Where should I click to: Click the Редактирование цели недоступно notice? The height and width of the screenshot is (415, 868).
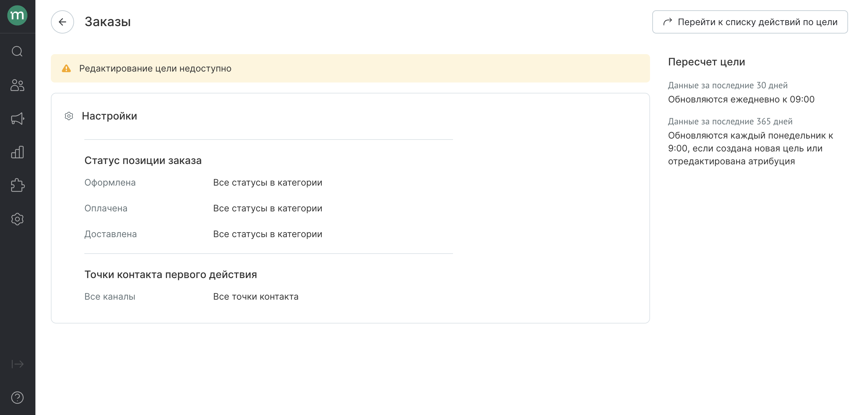(x=350, y=68)
